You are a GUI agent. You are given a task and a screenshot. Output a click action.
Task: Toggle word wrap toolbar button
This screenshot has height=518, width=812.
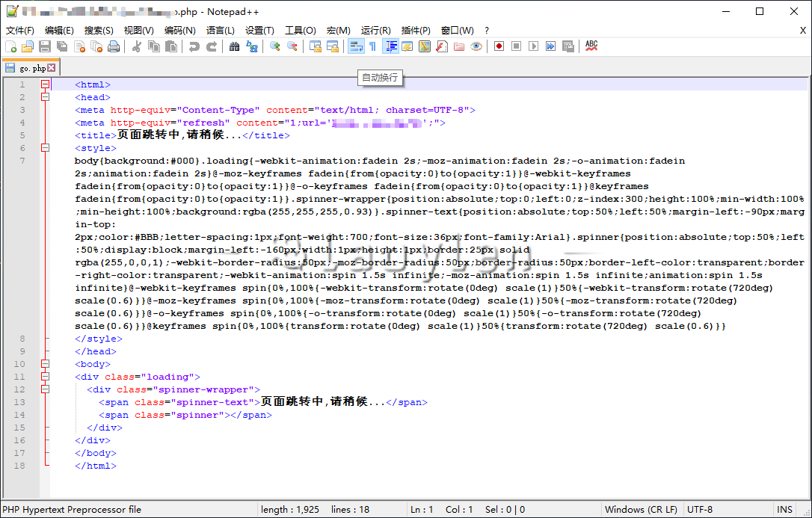[x=355, y=46]
